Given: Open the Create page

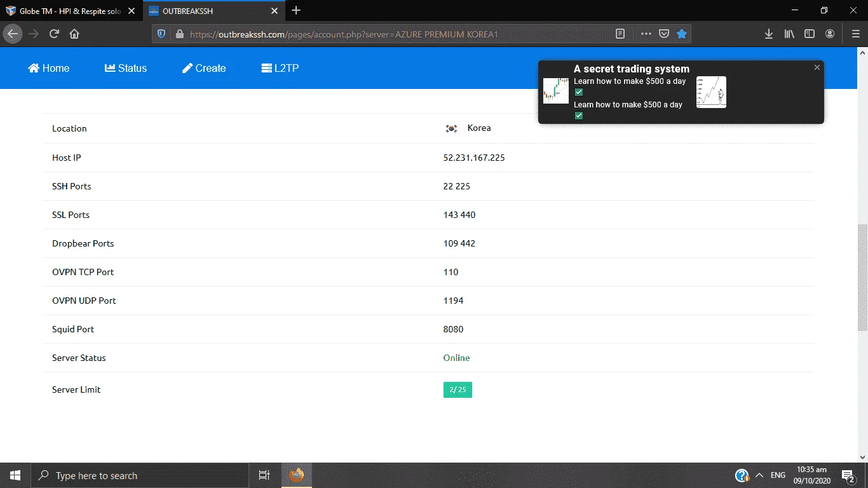Looking at the screenshot, I should click(204, 68).
